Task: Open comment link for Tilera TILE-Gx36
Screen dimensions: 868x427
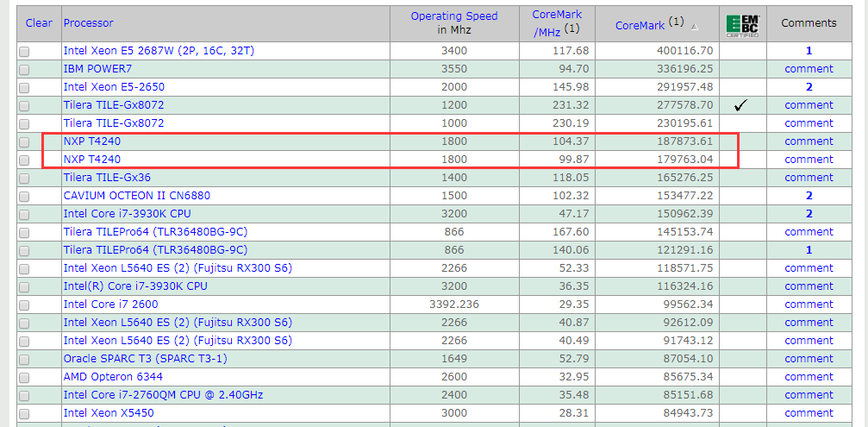Action: (x=809, y=177)
